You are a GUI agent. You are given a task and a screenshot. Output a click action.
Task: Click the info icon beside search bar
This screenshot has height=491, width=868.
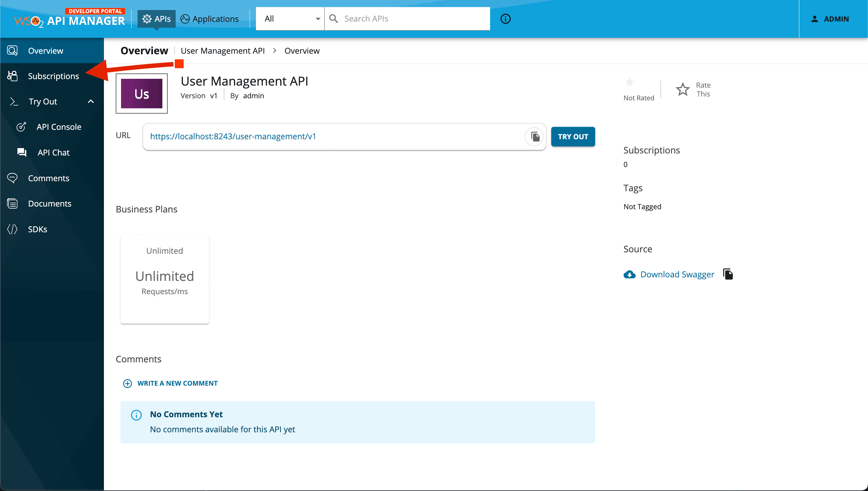(505, 19)
